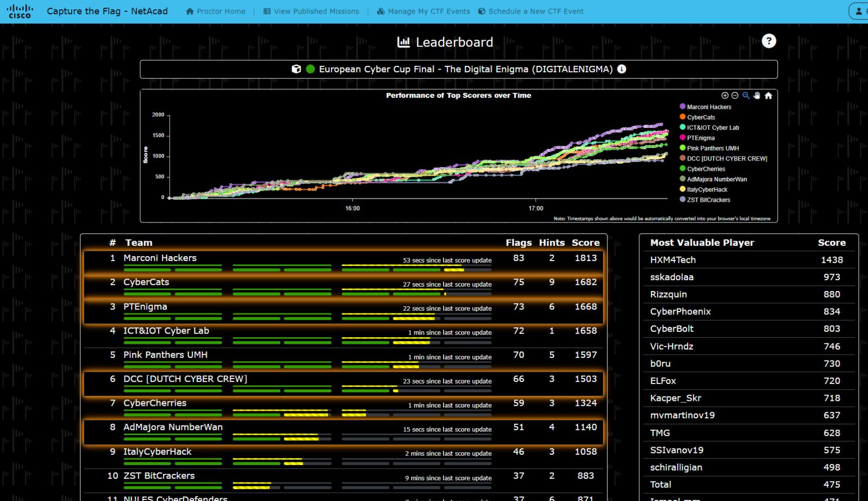Click Schedule a New CTF Event
This screenshot has width=868, height=501.
pos(531,11)
